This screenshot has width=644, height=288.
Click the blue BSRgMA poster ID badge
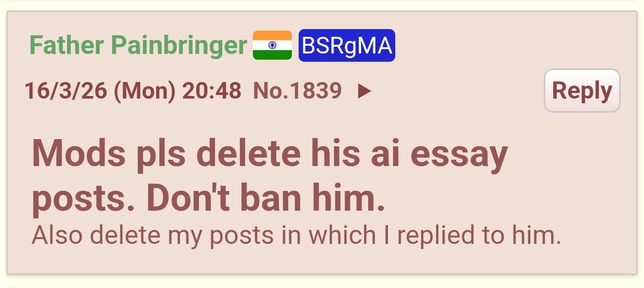tap(347, 46)
